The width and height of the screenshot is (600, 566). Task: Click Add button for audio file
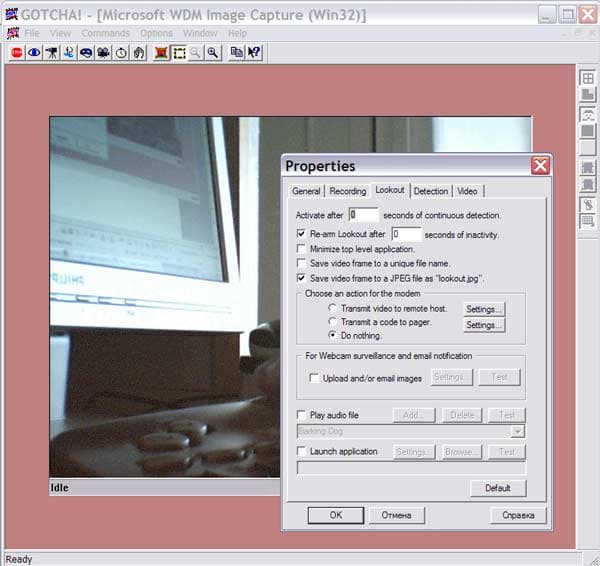coord(414,415)
